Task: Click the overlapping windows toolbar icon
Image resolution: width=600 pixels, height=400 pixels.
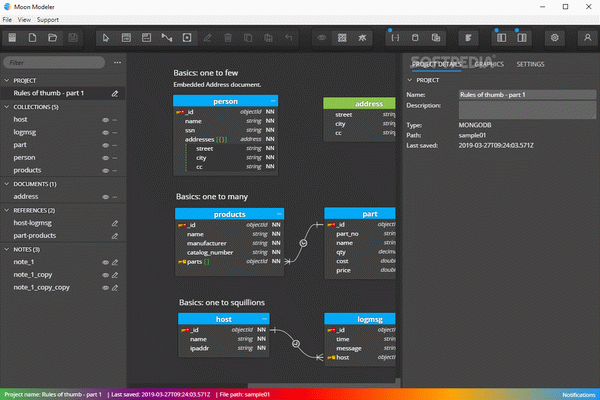Action: 435,38
